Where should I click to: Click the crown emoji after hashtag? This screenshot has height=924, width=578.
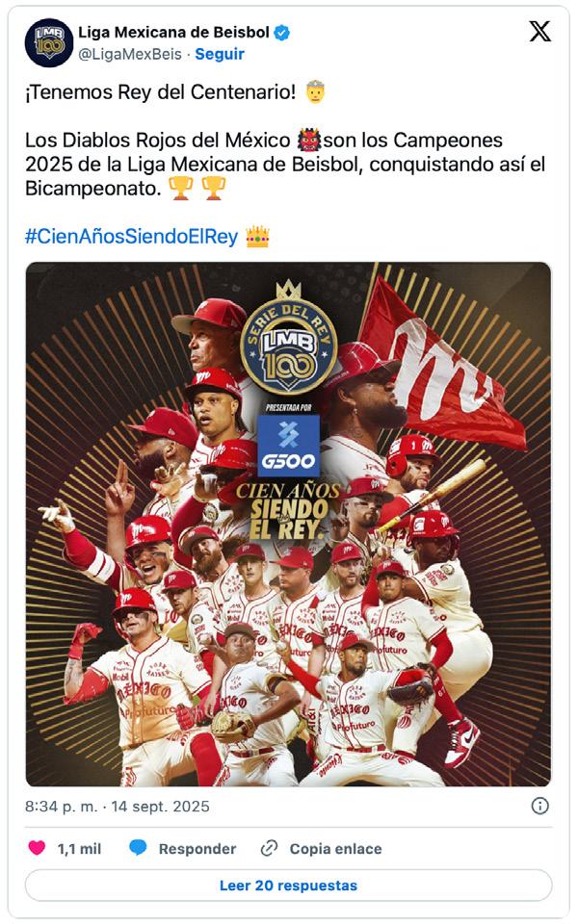(x=257, y=237)
